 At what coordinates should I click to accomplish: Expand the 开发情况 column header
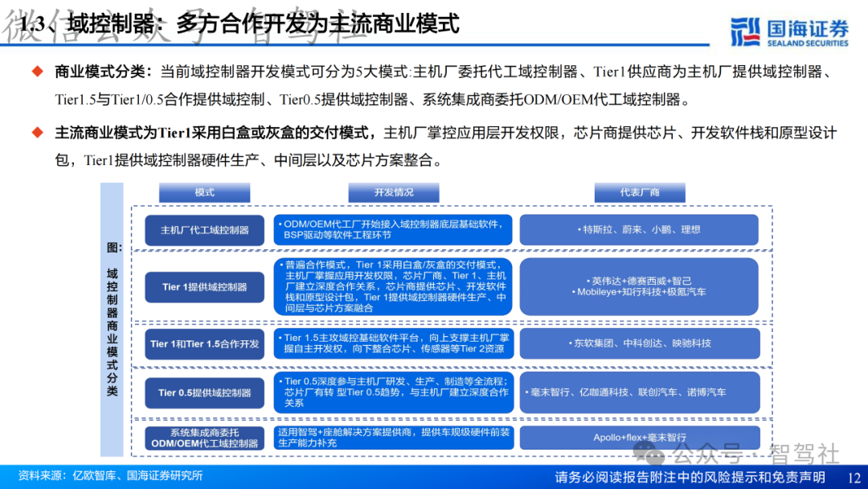click(393, 192)
